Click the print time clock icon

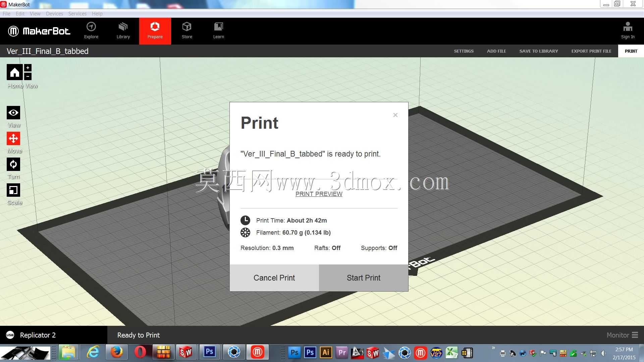(245, 220)
